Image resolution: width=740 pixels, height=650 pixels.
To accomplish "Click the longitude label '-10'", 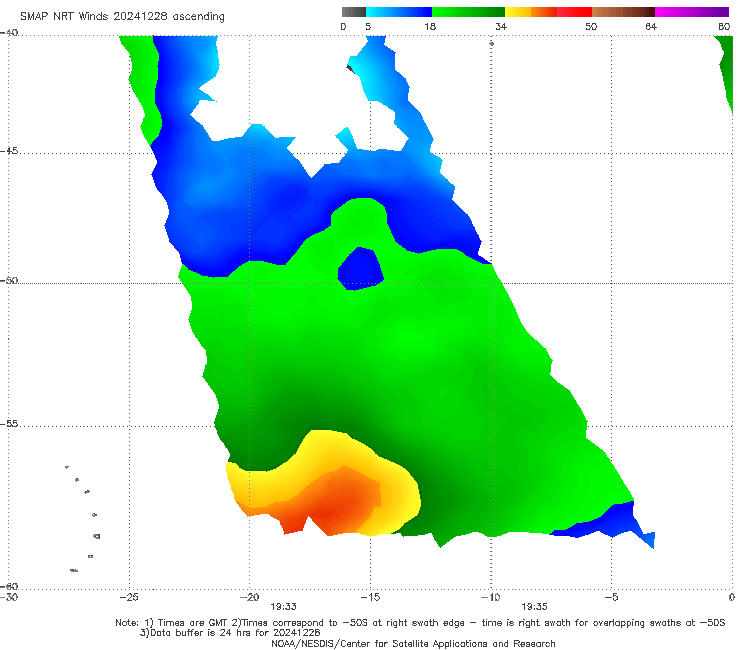I will pyautogui.click(x=490, y=597).
